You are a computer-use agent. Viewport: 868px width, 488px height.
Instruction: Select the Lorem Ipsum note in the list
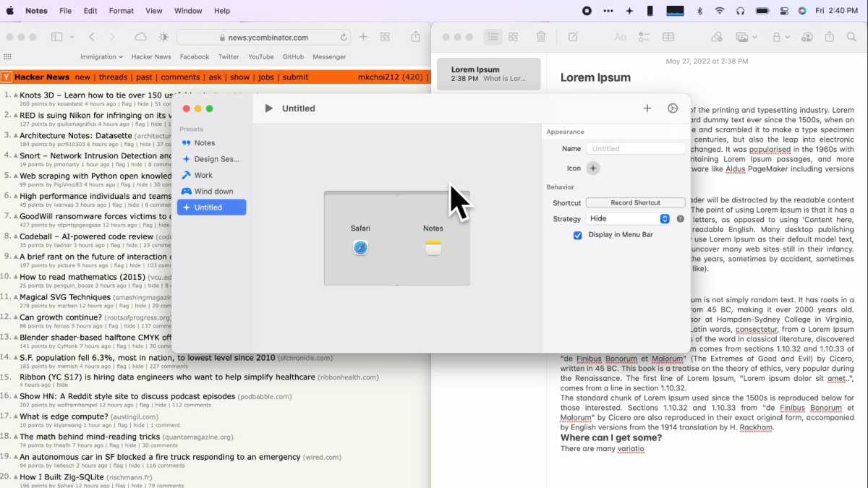[489, 74]
